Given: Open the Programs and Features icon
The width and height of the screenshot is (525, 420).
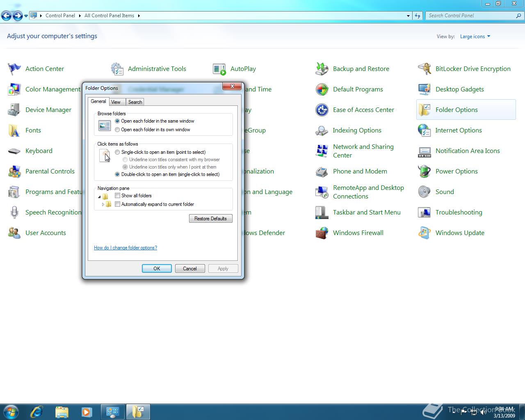Looking at the screenshot, I should [14, 192].
